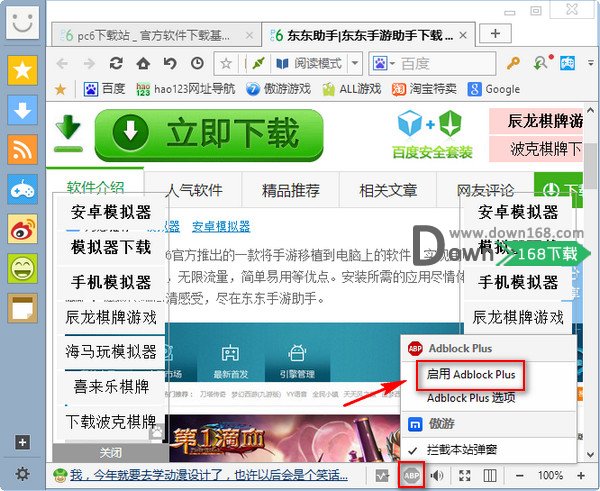
Task: Reload the page with refresh icon
Action: 116,63
